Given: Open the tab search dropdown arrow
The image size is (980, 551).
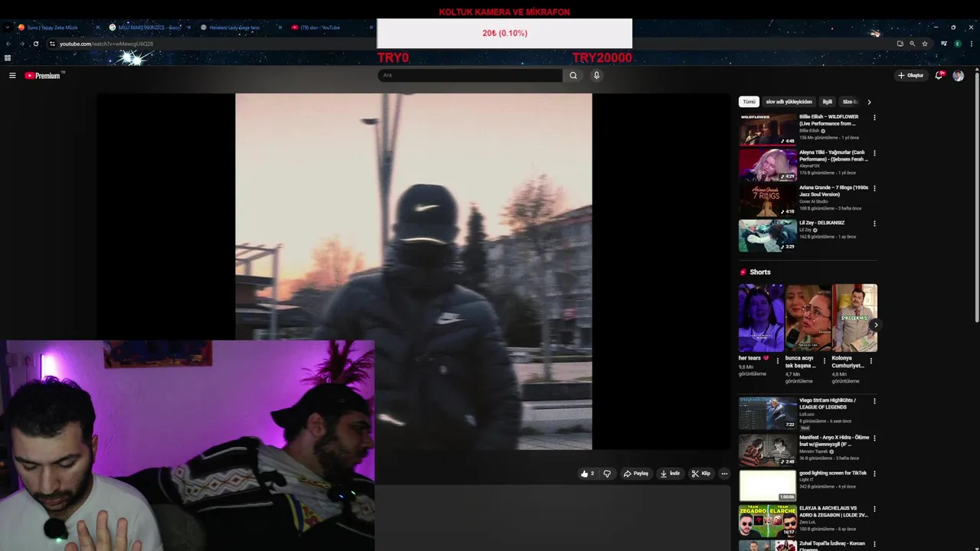Looking at the screenshot, I should coord(8,28).
